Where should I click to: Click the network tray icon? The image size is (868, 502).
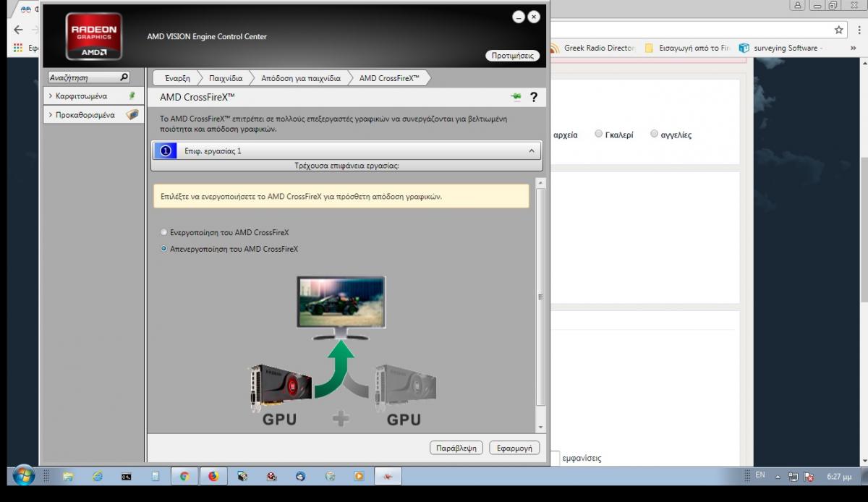(793, 477)
